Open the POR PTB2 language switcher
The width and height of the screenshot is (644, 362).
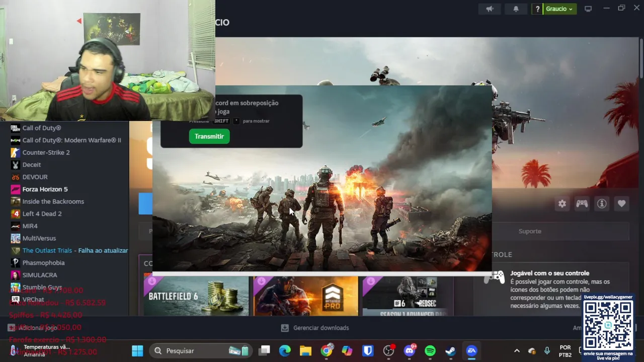click(566, 351)
